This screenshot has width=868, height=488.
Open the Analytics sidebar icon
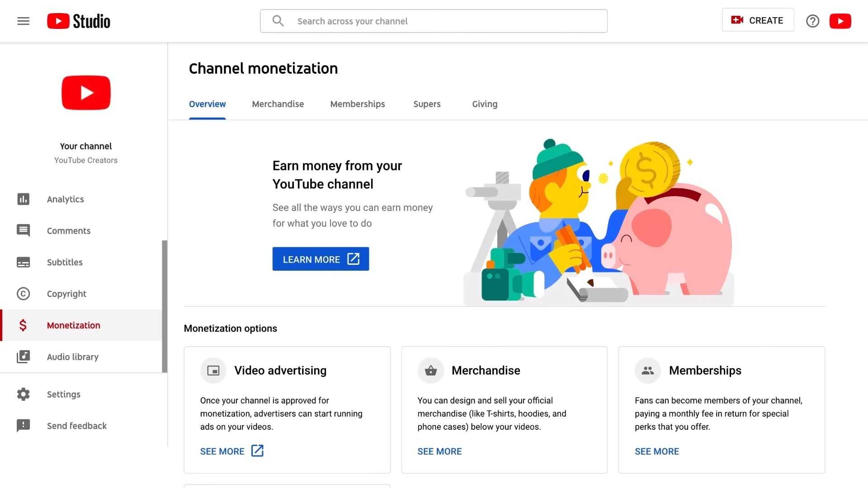(23, 199)
